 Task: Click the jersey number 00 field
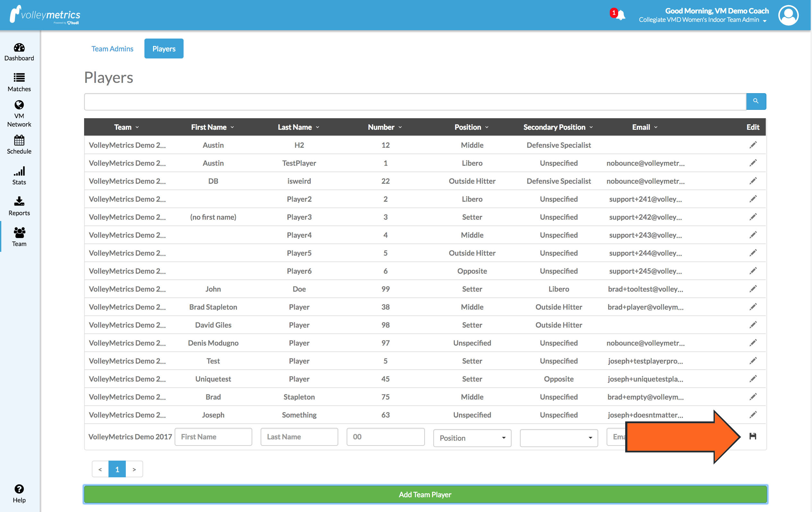coord(385,437)
